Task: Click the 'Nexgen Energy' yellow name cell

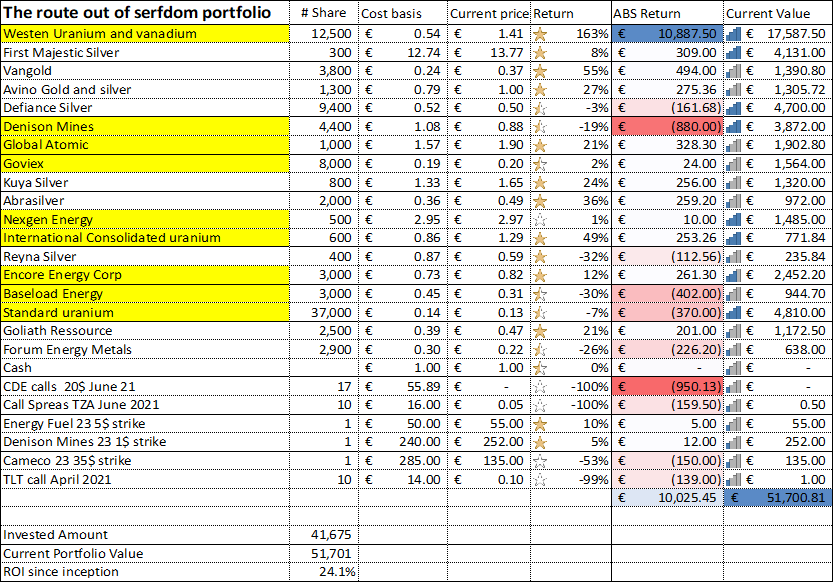Action: (145, 220)
